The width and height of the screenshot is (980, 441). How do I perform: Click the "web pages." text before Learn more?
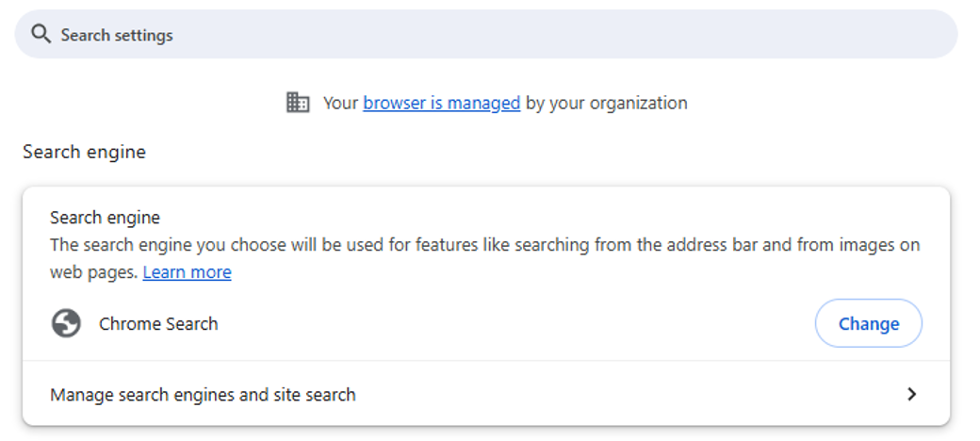93,272
